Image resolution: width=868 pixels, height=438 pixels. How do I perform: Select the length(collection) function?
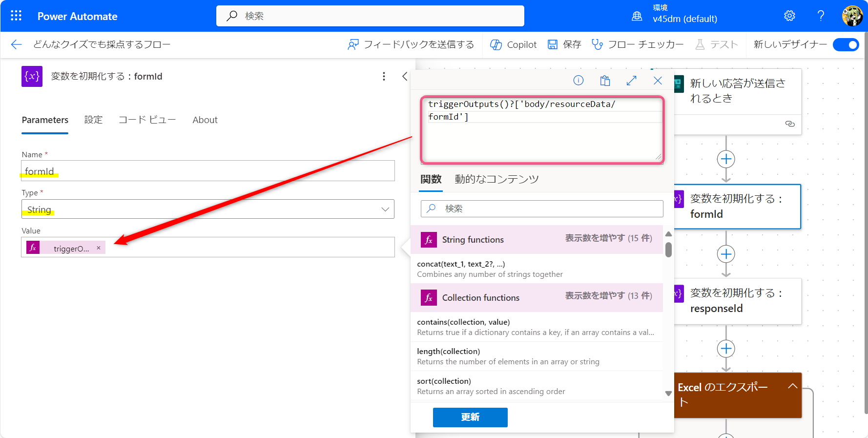pos(537,356)
